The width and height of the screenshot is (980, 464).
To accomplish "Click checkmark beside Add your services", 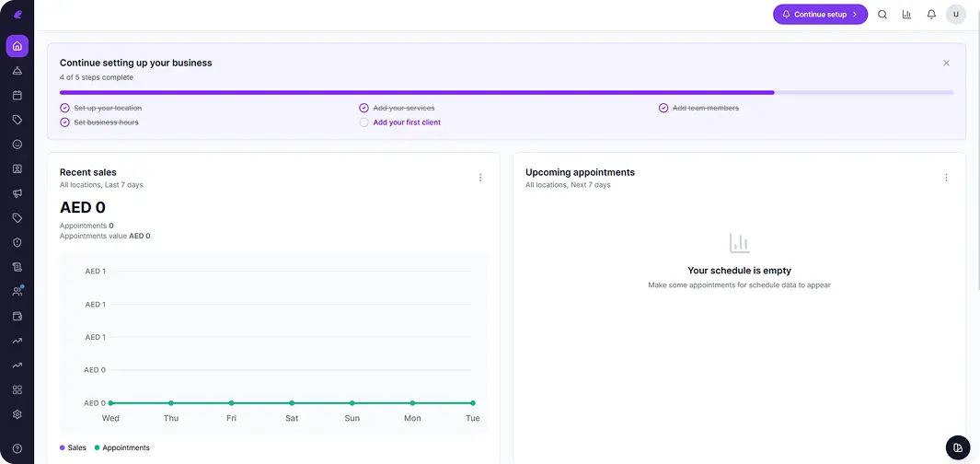I will coord(363,109).
